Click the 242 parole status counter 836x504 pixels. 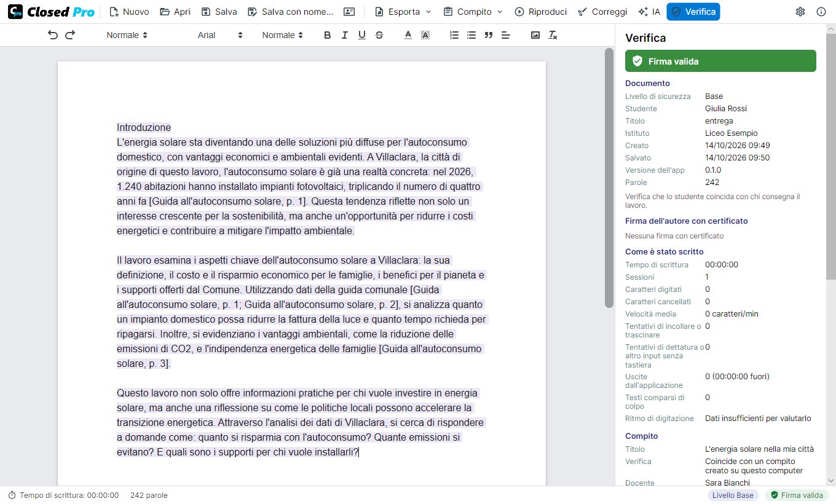[x=149, y=495]
